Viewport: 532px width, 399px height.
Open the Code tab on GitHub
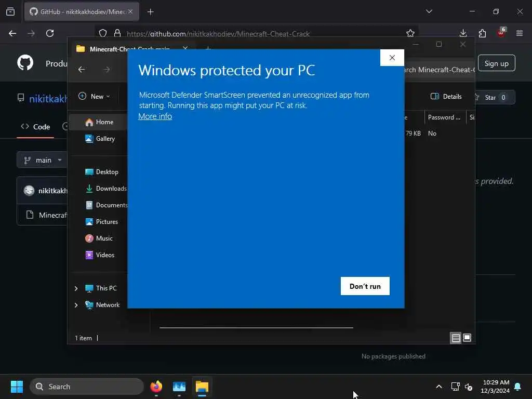35,127
